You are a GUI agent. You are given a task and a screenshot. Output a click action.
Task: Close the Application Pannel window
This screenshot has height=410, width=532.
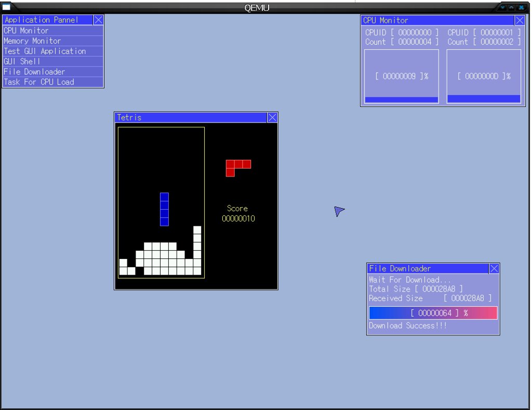click(98, 20)
